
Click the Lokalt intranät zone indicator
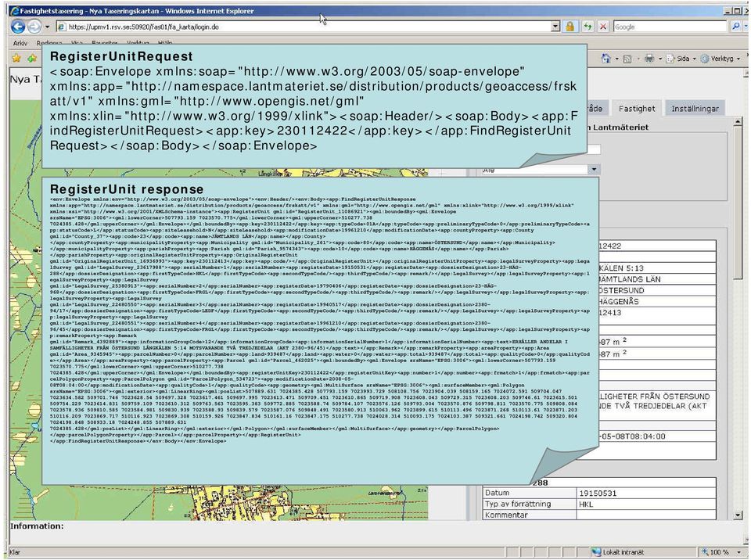click(x=618, y=552)
